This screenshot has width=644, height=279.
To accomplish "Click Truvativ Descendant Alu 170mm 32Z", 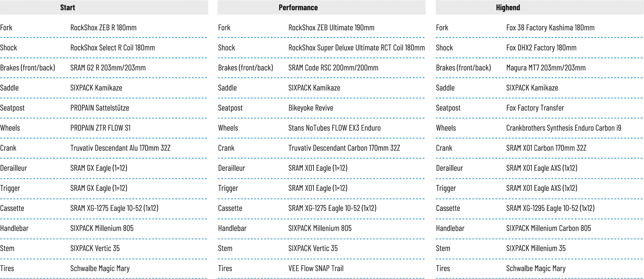I will [120, 148].
